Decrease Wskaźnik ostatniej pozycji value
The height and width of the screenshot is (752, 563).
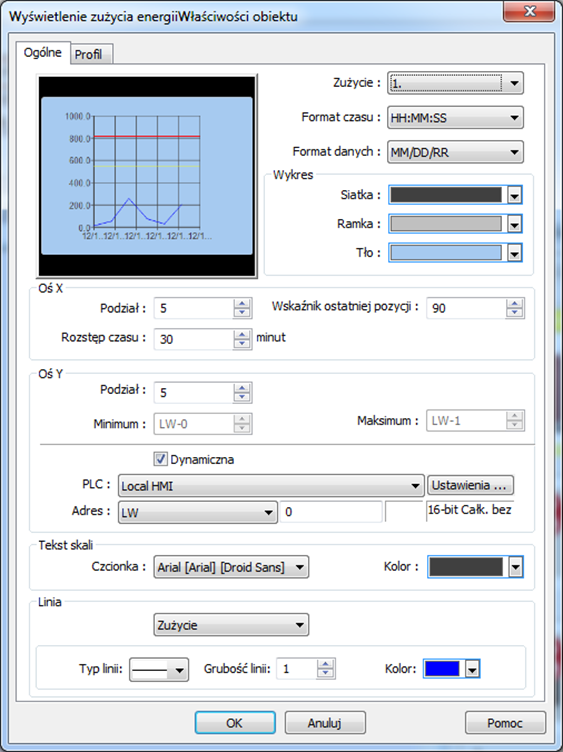(515, 313)
